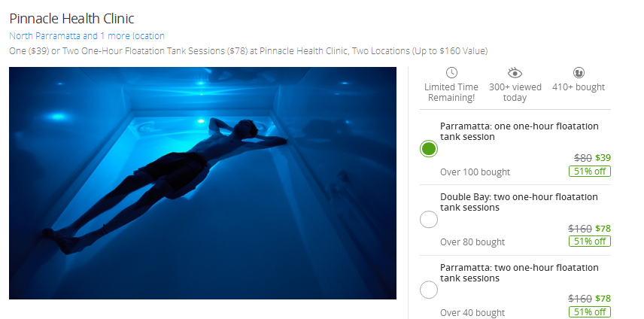Click the people icon above 410+ bought

(579, 73)
